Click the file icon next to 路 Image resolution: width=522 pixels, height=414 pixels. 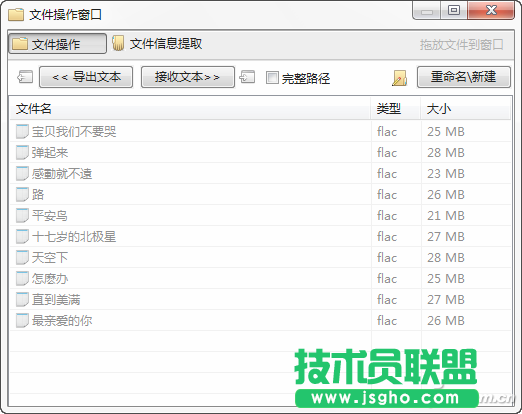pyautogui.click(x=22, y=194)
